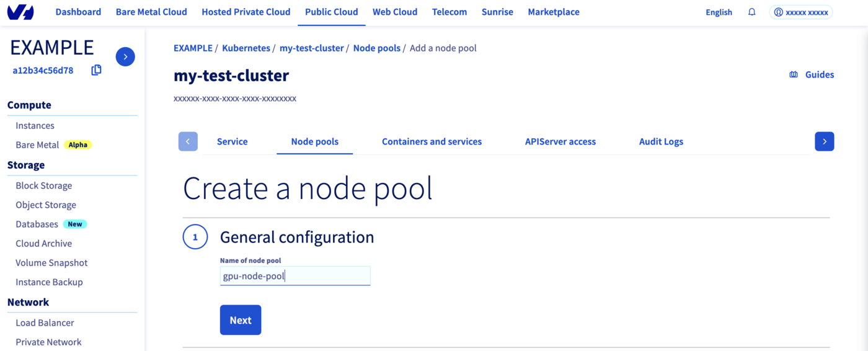
Task: Open Marketplace from top navigation
Action: 554,12
